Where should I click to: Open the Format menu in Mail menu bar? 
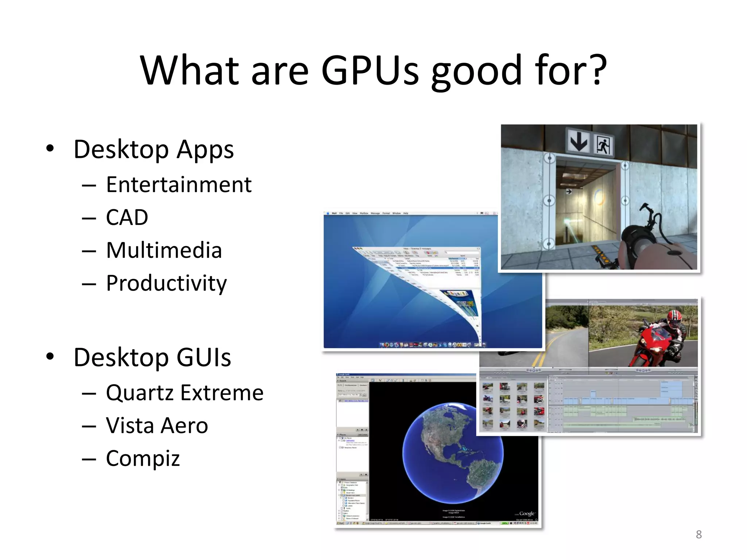click(386, 213)
